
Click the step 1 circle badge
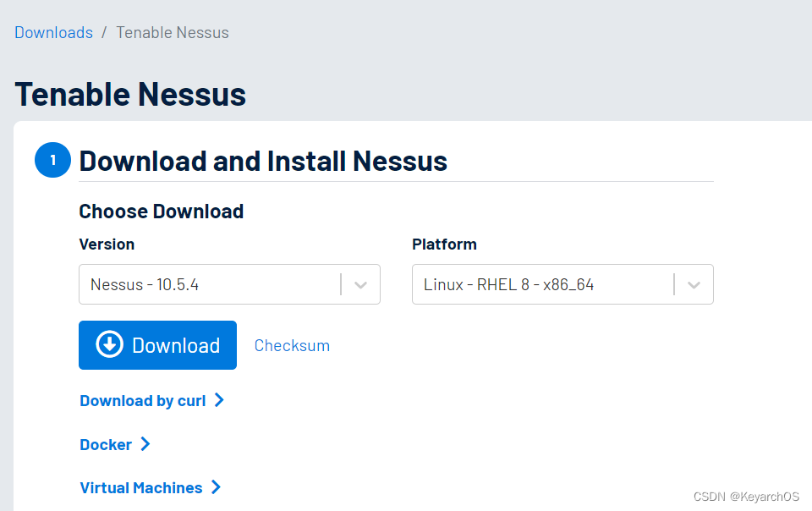coord(52,160)
